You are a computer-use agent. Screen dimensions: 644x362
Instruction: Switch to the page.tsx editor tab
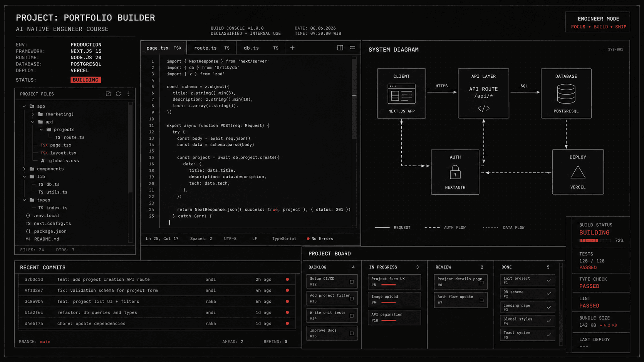[164, 48]
